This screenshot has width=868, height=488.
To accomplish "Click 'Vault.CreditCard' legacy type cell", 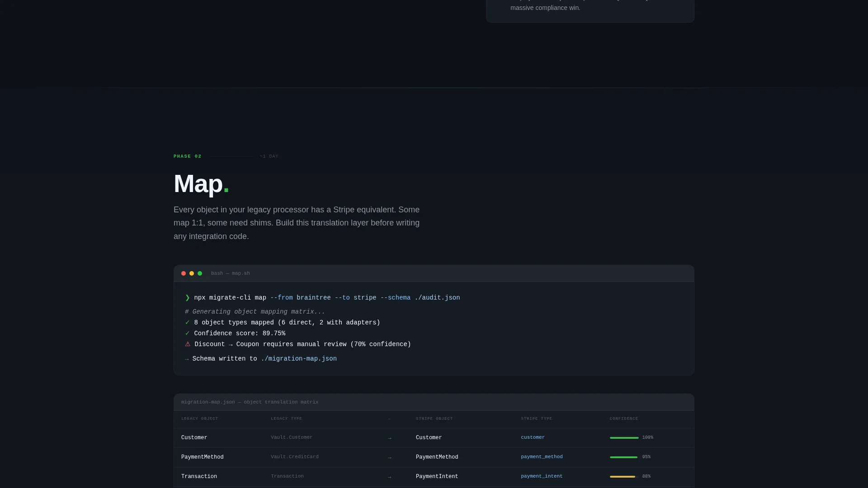I will [295, 457].
